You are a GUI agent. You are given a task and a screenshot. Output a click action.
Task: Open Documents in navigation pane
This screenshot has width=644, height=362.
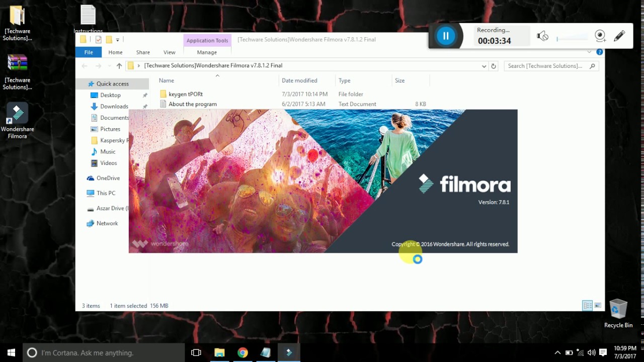[x=110, y=118]
